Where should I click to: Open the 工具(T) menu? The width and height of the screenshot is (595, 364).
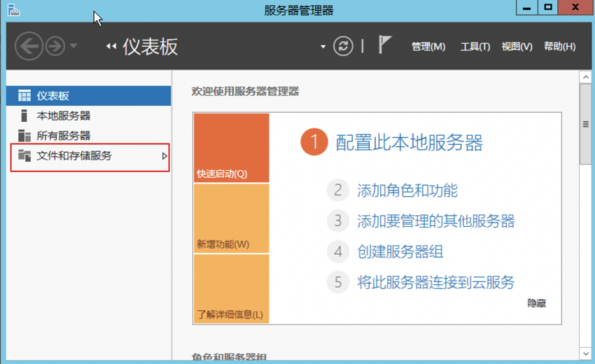[475, 47]
